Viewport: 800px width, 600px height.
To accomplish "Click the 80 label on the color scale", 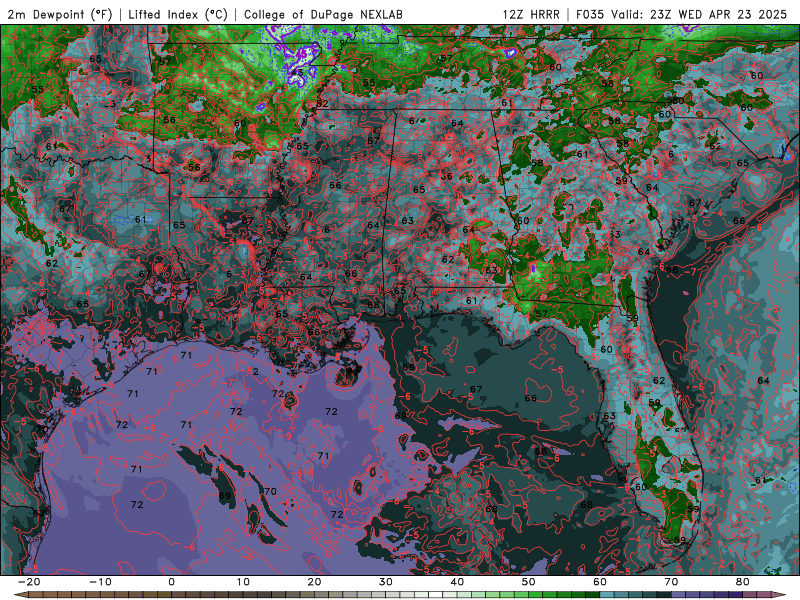I will coord(743,582).
